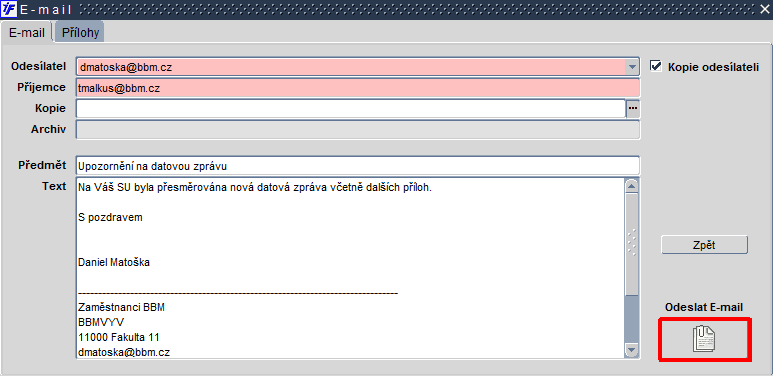The image size is (773, 376).
Task: Click into the empty Kopie field
Action: click(351, 108)
